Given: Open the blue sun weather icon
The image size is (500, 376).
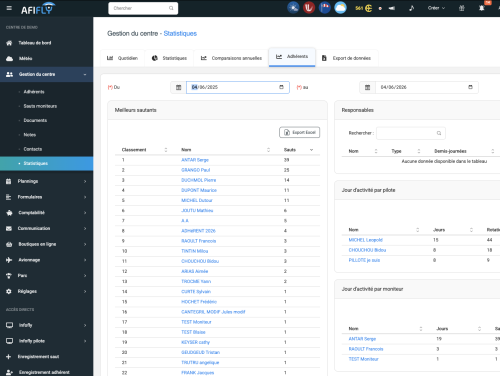Looking at the screenshot, I should click(293, 8).
